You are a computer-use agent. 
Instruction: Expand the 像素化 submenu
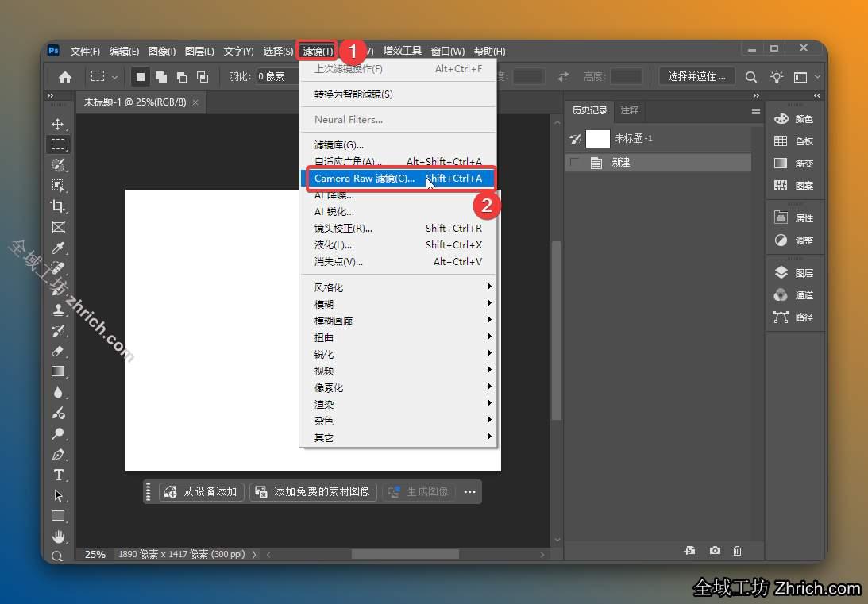398,387
